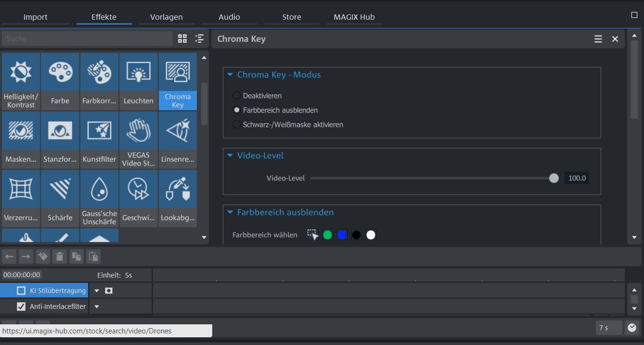This screenshot has height=345, width=644.
Task: Open Gauss'sche Unschärfe effect
Action: tap(99, 198)
